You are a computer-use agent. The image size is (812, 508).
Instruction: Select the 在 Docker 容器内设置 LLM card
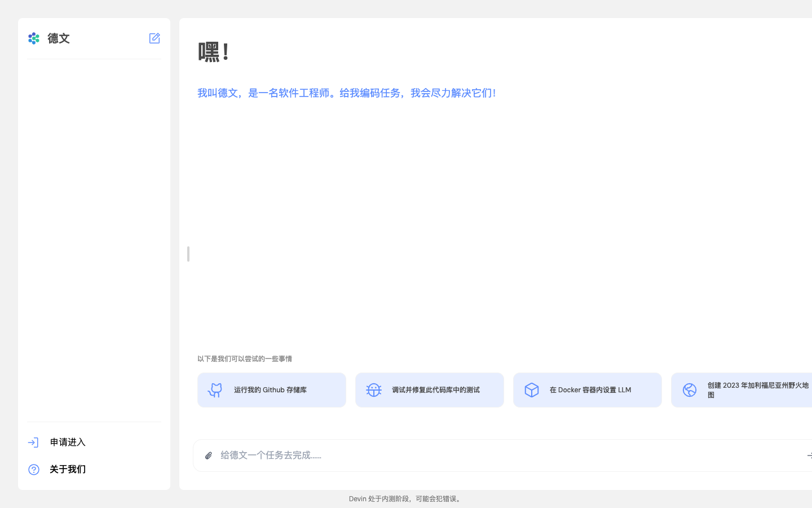pyautogui.click(x=587, y=389)
